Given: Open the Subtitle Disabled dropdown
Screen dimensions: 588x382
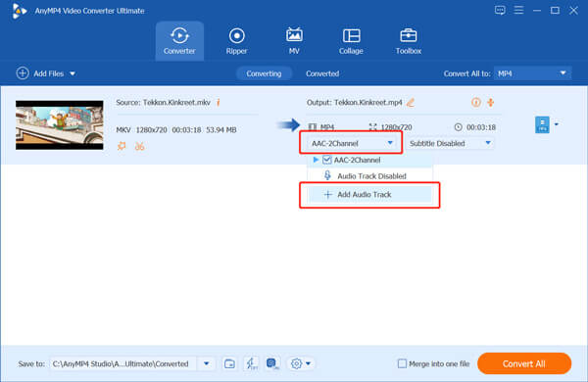Looking at the screenshot, I should tap(450, 143).
